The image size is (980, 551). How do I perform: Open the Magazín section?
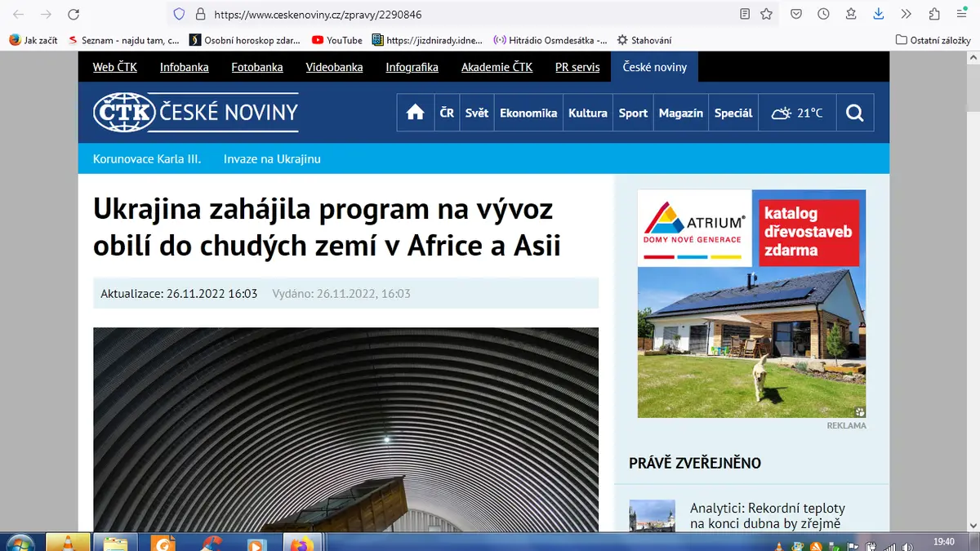coord(681,113)
